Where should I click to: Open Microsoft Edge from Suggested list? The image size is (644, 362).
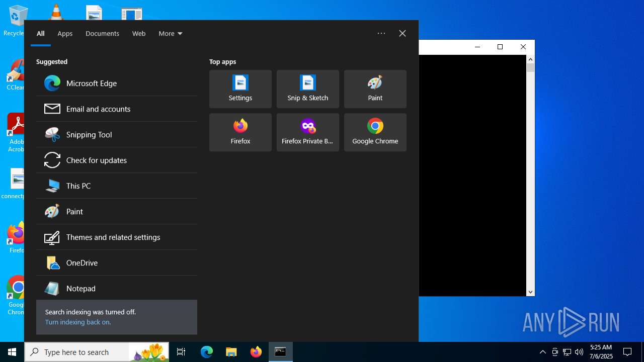click(117, 83)
